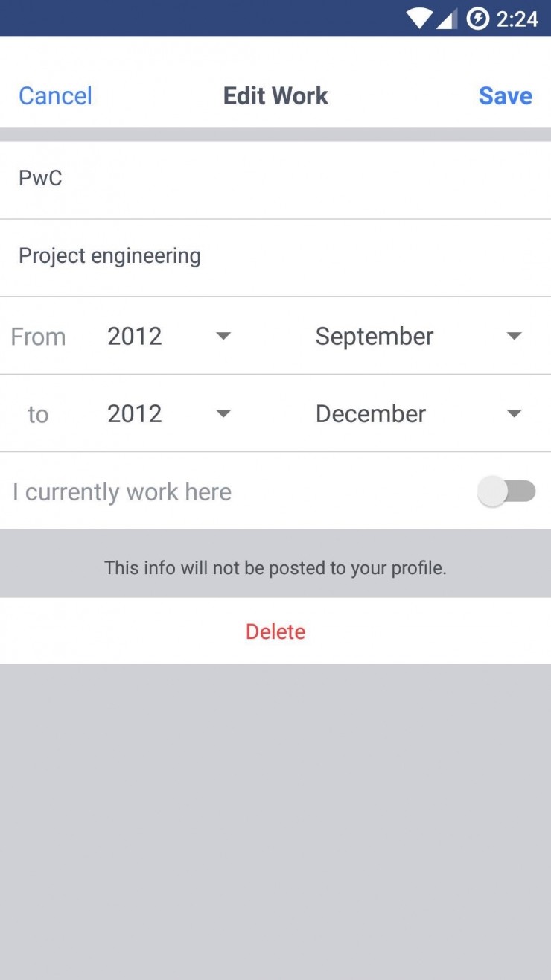Open the September month dropdown
Screen dimensions: 551x980
(x=417, y=336)
